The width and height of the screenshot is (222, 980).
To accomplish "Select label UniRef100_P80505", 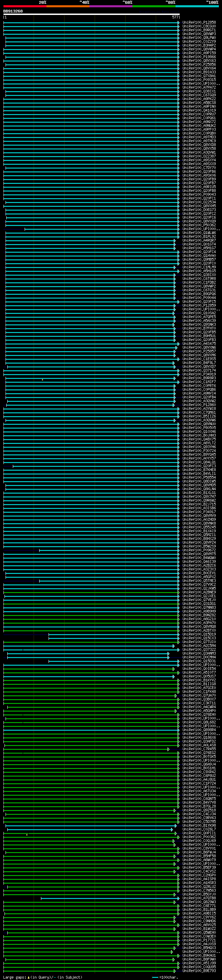I will (199, 428).
